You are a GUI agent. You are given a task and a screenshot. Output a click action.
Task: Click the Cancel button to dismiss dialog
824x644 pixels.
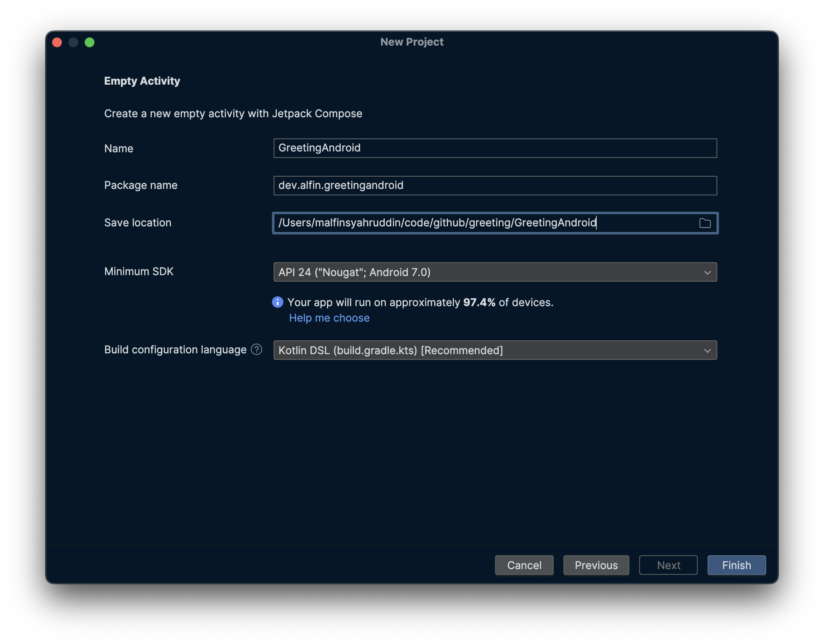(x=524, y=565)
